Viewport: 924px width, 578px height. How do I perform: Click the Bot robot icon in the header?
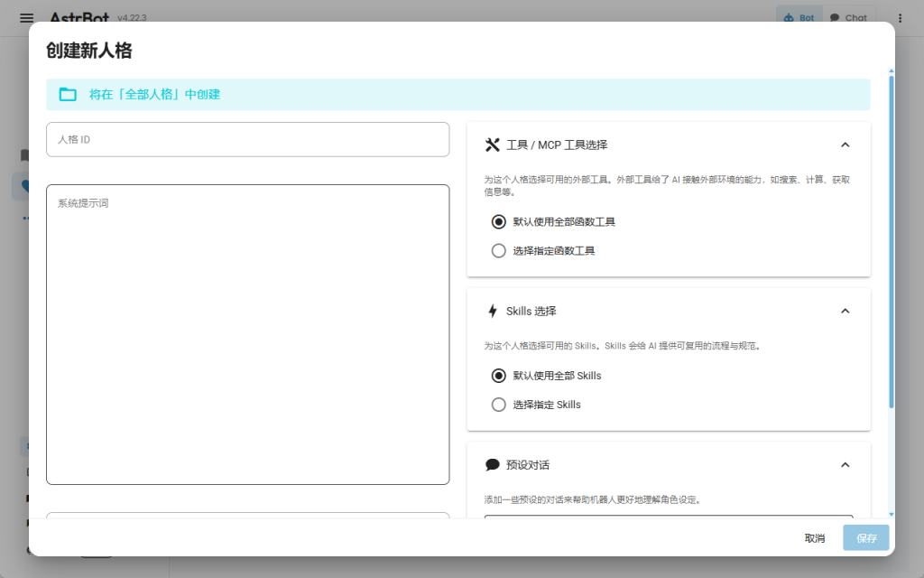click(789, 18)
